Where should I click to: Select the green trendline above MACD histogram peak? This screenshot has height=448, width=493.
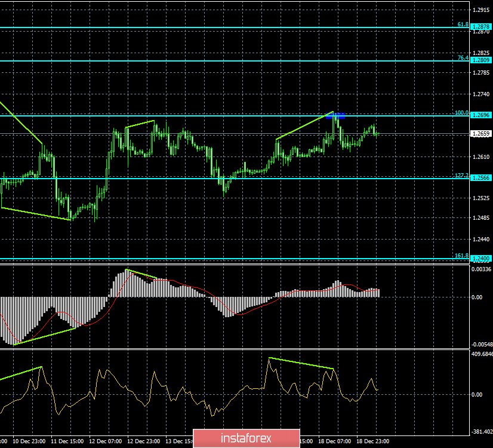pyautogui.click(x=141, y=274)
